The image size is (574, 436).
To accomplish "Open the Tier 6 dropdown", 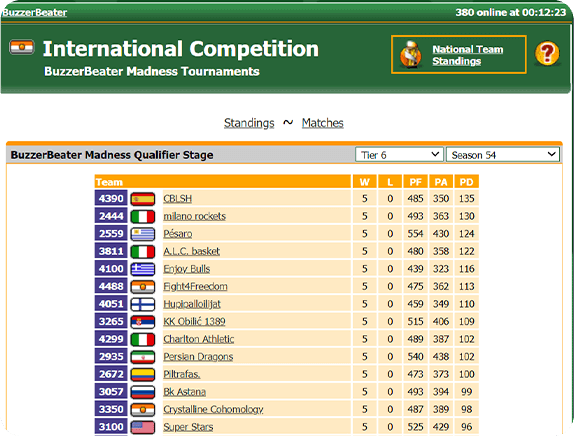I will coord(399,155).
